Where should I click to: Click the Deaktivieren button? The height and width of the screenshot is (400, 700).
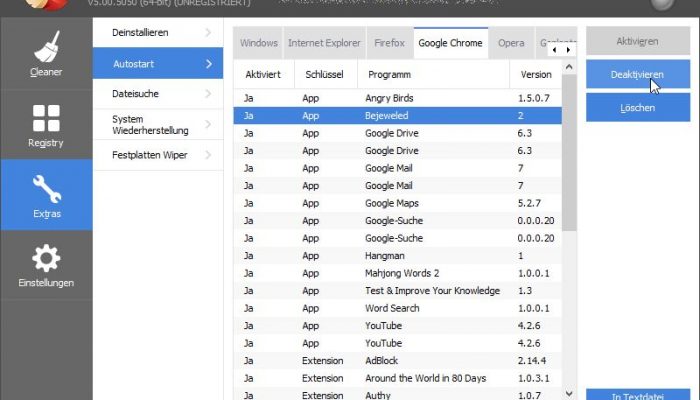point(638,74)
